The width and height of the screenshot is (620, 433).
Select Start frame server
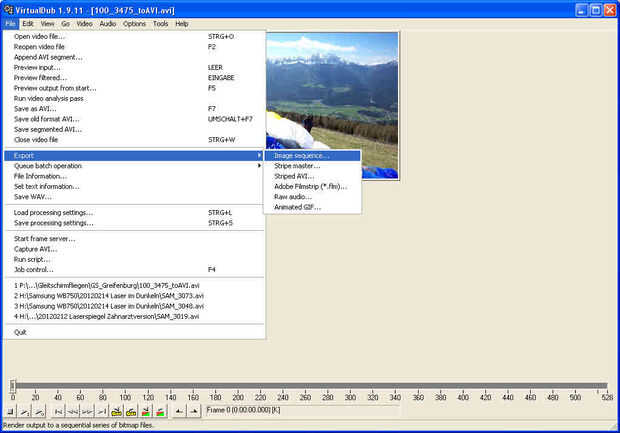click(x=134, y=238)
